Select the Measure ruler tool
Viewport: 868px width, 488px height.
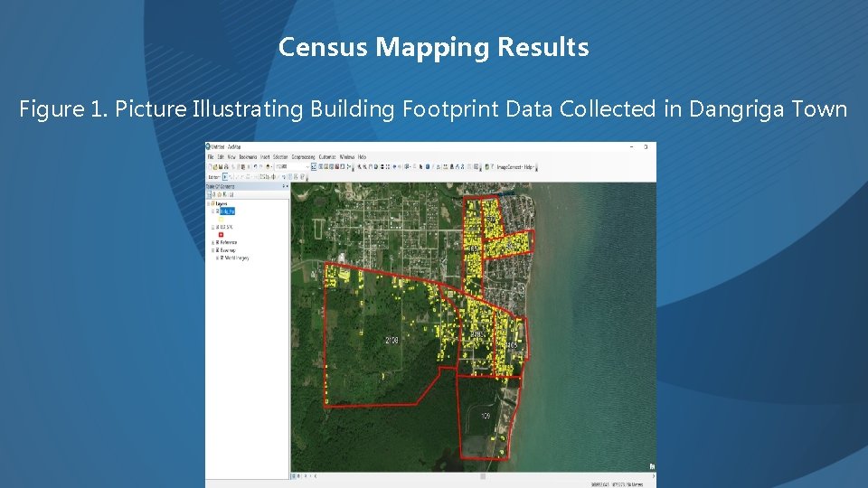[445, 166]
